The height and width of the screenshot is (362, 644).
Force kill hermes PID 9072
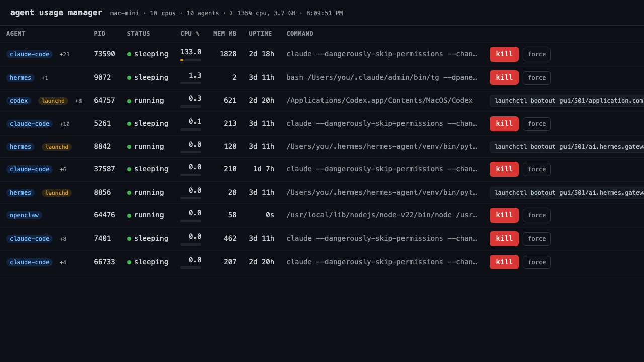click(537, 78)
